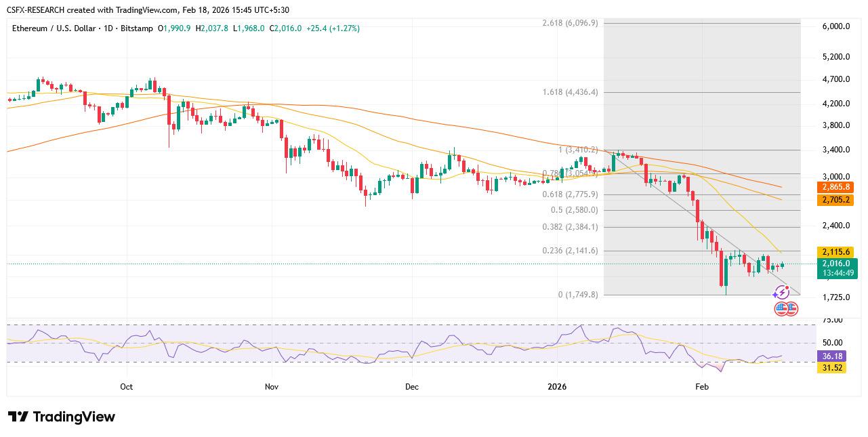Viewport: 868px width, 437px height.
Task: Open the right US flag economic event
Action: coord(791,309)
